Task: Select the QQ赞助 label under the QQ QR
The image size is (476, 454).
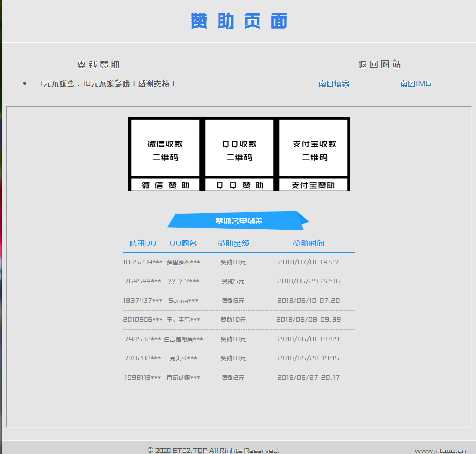Action: click(239, 185)
